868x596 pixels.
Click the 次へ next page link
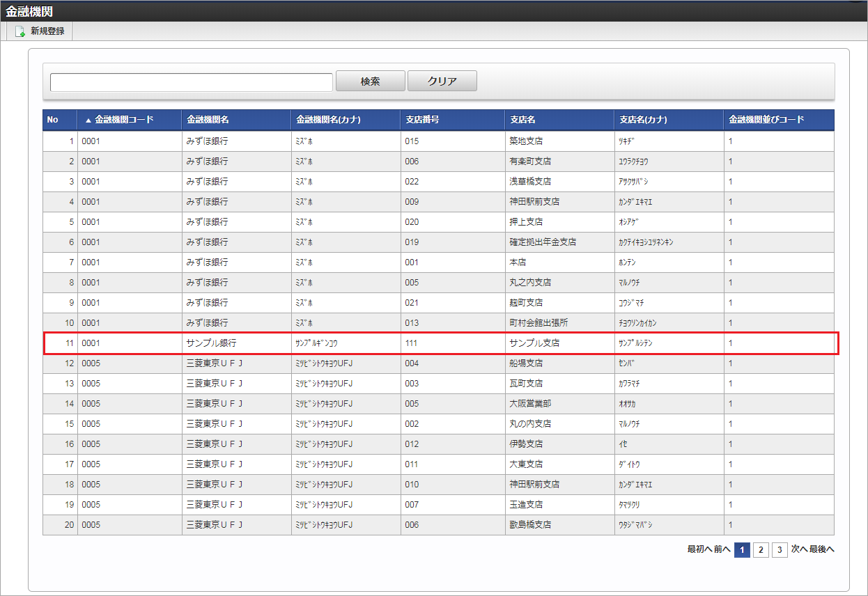[x=799, y=549]
